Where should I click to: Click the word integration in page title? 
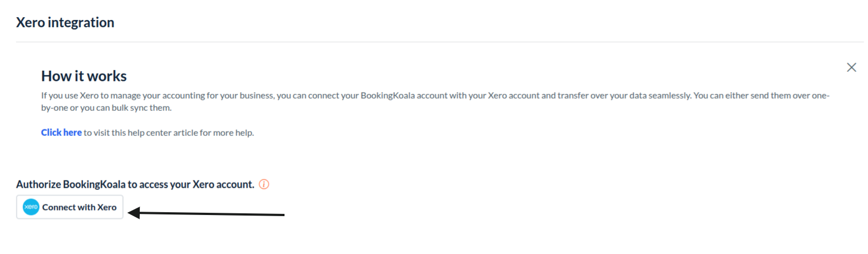click(x=80, y=23)
